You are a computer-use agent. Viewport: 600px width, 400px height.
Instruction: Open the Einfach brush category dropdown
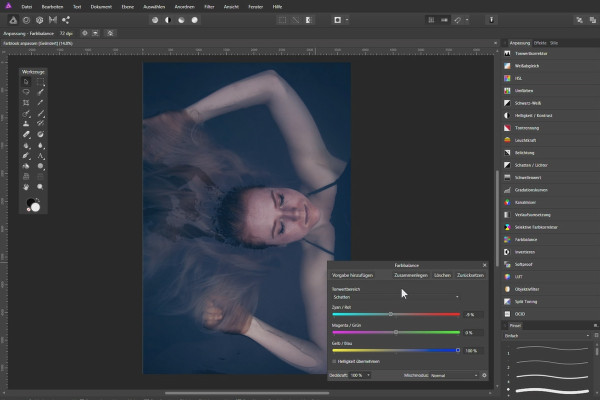pos(546,336)
